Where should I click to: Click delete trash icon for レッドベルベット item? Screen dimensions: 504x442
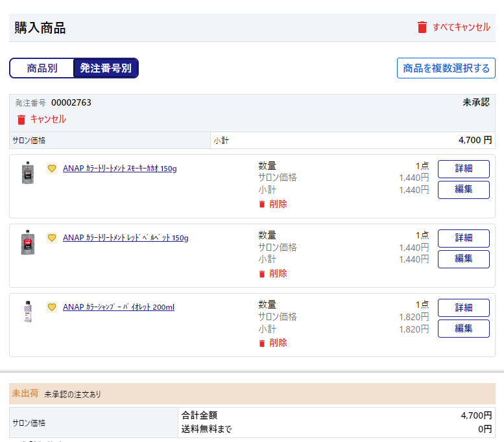pos(262,274)
